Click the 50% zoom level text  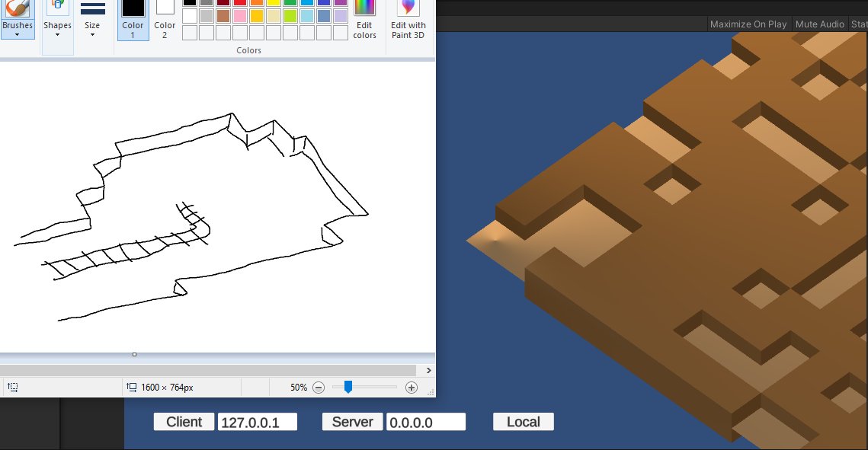point(299,388)
